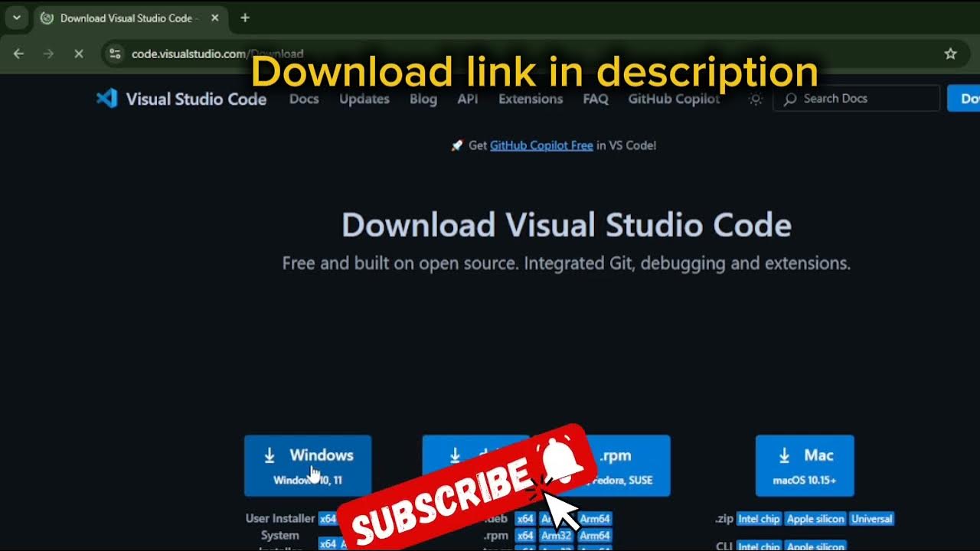Screen dimensions: 980x551
Task: Open the Extensions navigation link
Action: coord(531,99)
